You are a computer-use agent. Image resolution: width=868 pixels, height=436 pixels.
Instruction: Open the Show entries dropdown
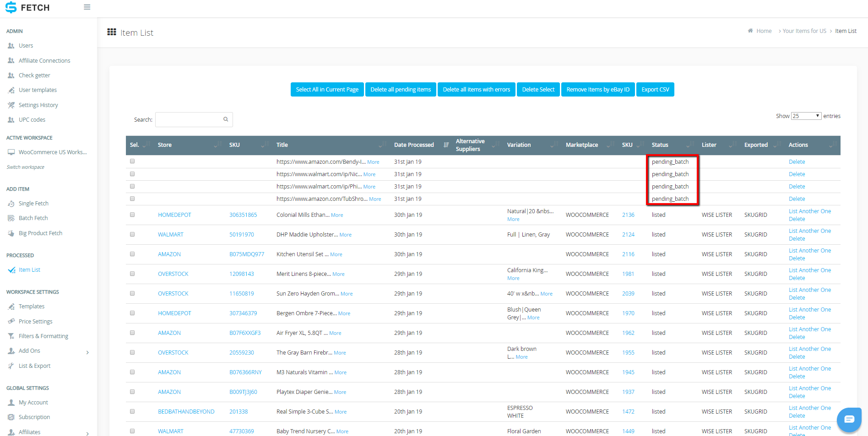(806, 116)
